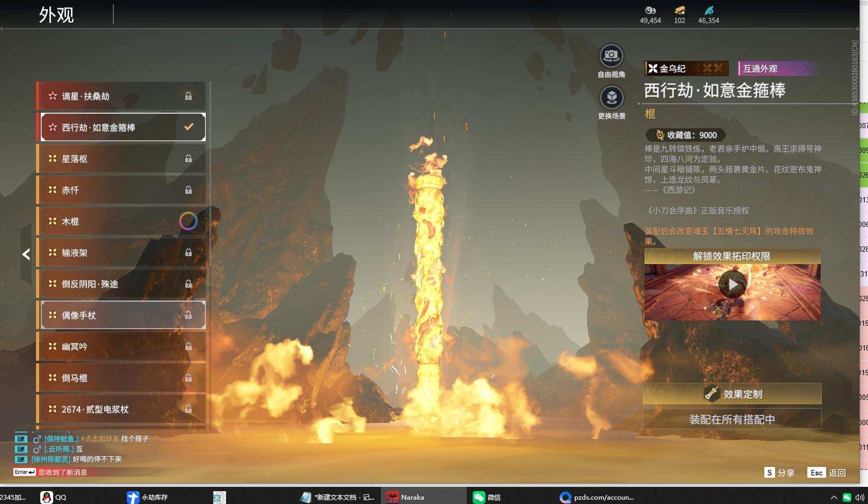Screen dimensions: 868x504
Task: Click the color wheel icon on 木棍
Action: coord(188,221)
